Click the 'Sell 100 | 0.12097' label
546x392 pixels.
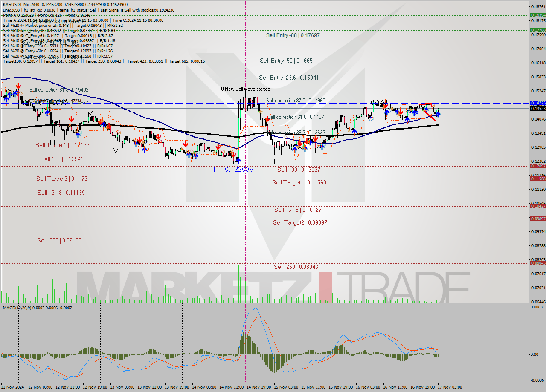tap(299, 170)
